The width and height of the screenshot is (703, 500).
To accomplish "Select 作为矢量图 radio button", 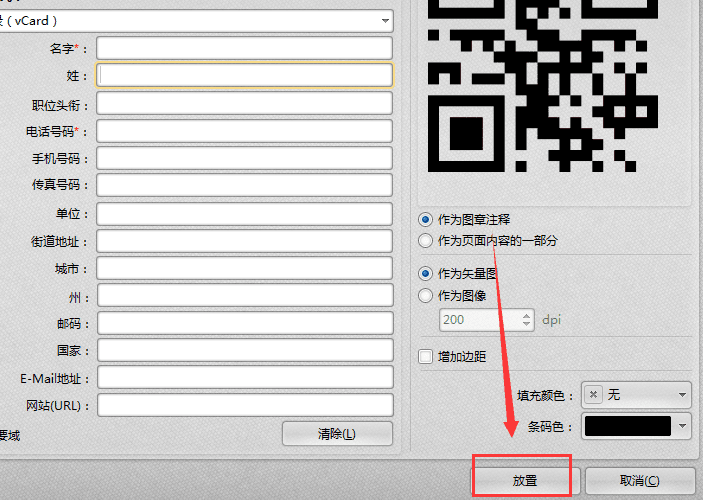I will [x=425, y=274].
